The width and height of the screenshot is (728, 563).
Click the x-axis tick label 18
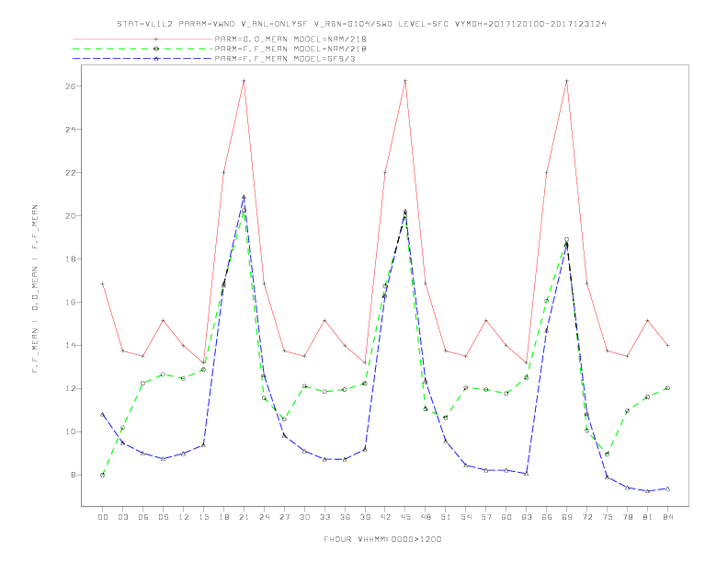click(223, 517)
